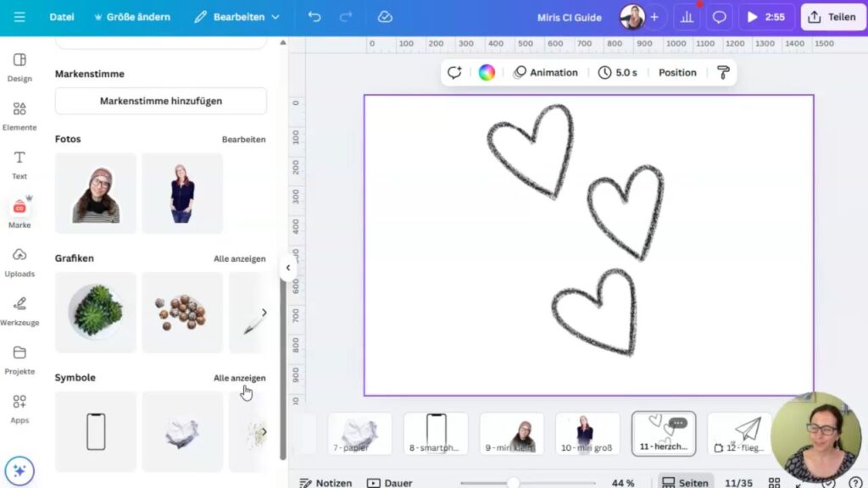The image size is (868, 488).
Task: Click the paint roller style copy icon
Action: pos(722,73)
